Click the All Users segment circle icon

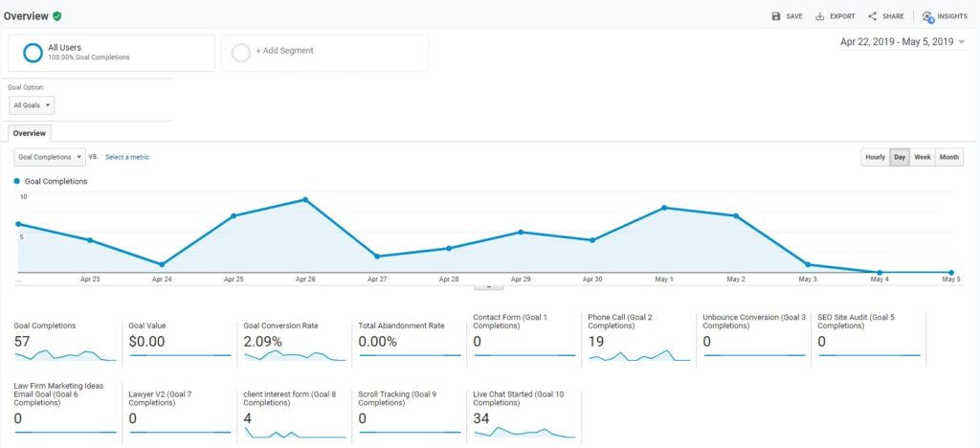(33, 53)
